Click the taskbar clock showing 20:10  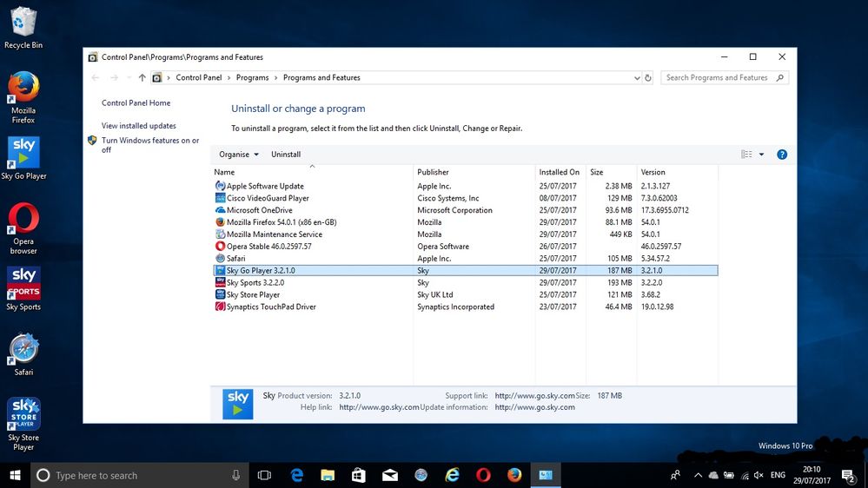pos(812,475)
